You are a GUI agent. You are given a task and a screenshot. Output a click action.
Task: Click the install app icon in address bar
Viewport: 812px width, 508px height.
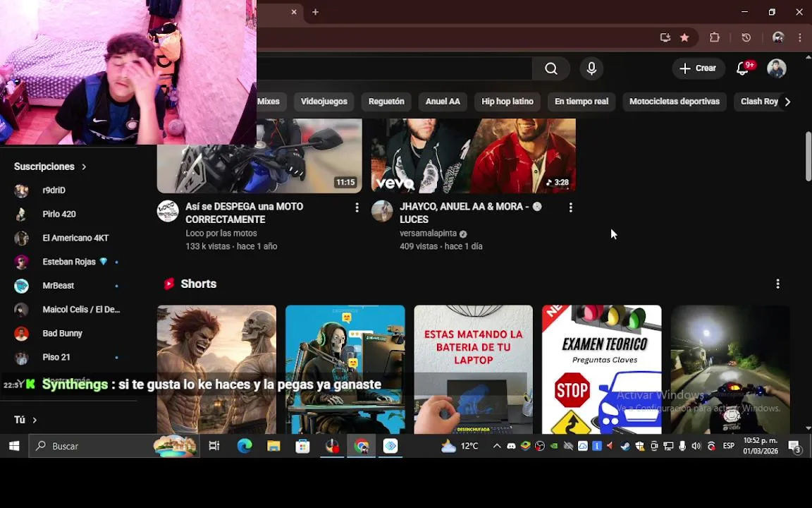click(665, 37)
